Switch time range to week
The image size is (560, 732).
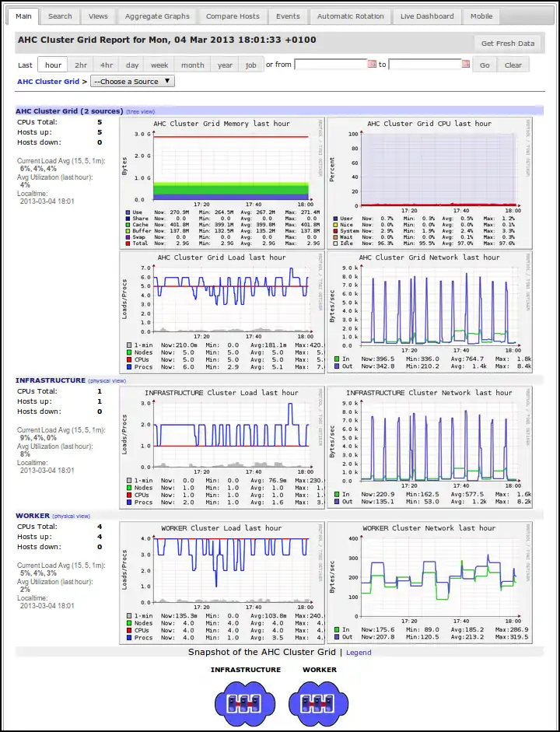[159, 65]
